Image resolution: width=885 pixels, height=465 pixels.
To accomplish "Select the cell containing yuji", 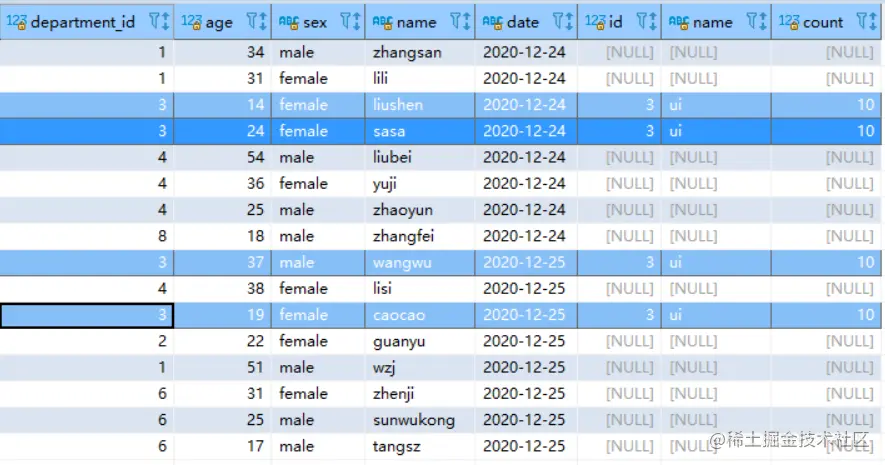I will pos(420,183).
